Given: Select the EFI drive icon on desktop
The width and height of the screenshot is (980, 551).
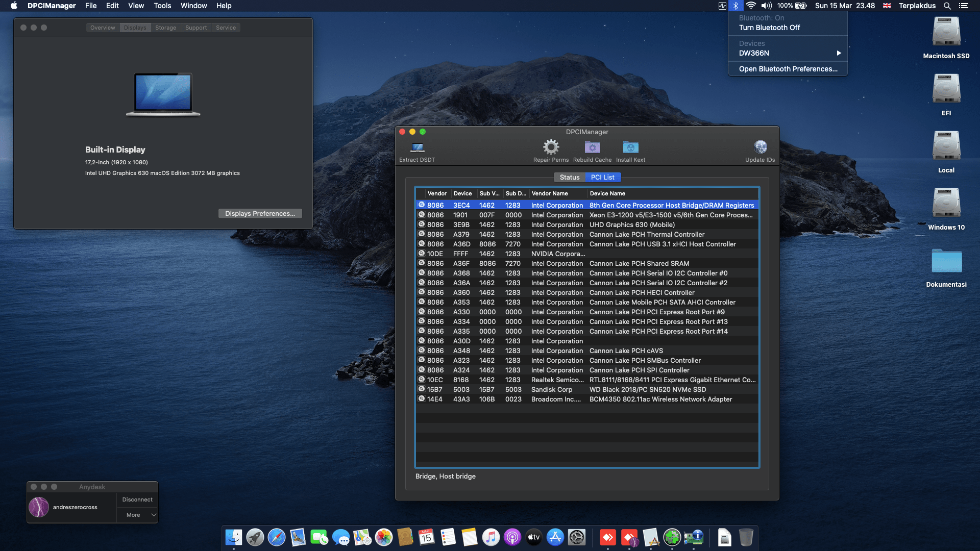Looking at the screenshot, I should tap(946, 89).
